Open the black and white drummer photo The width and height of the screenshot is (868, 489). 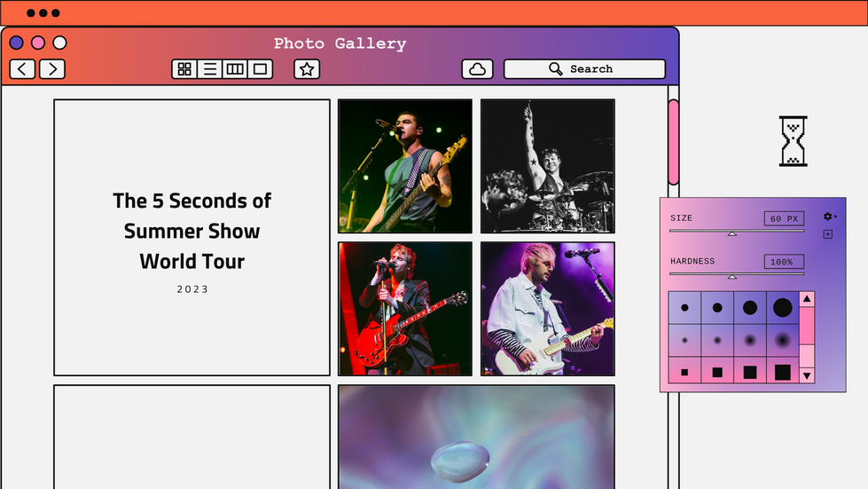547,166
